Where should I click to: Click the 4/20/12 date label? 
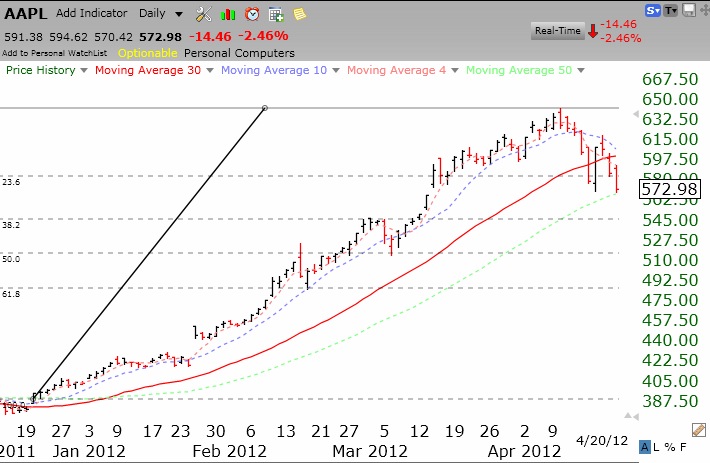click(x=602, y=440)
